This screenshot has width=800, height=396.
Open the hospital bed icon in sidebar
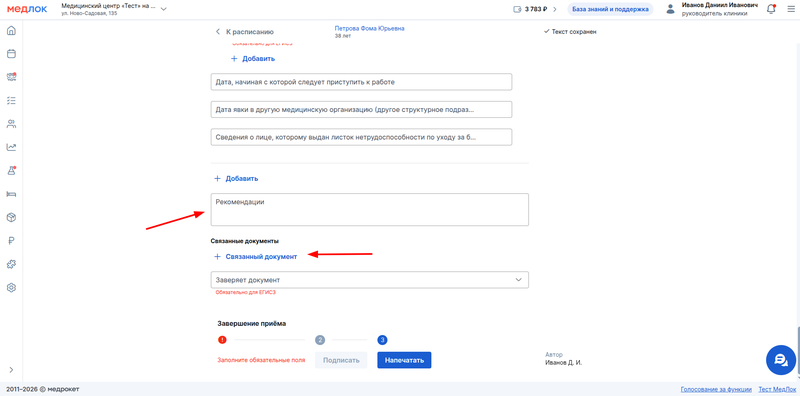click(x=11, y=194)
